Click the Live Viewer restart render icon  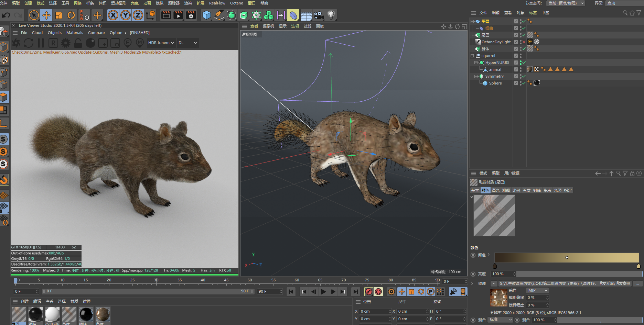tap(29, 43)
